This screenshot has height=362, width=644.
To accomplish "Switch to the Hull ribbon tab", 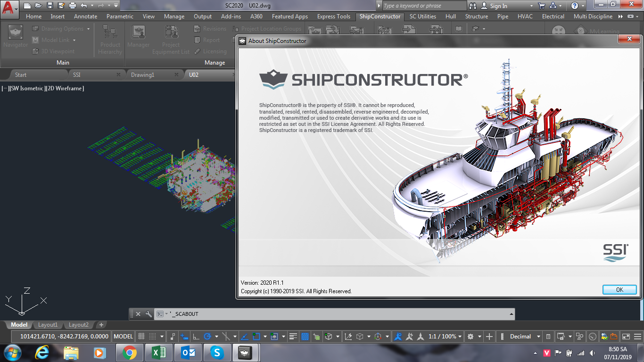I will (450, 16).
